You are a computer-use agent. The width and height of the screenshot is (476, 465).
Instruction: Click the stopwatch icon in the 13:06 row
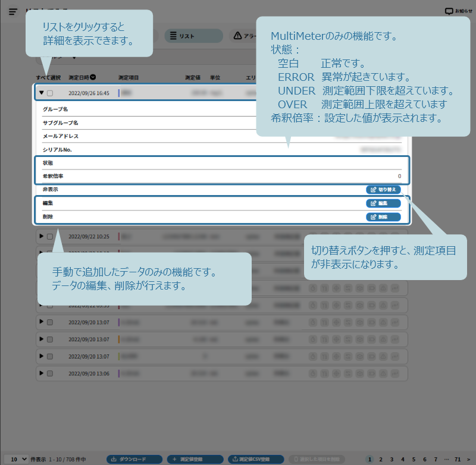pos(313,373)
